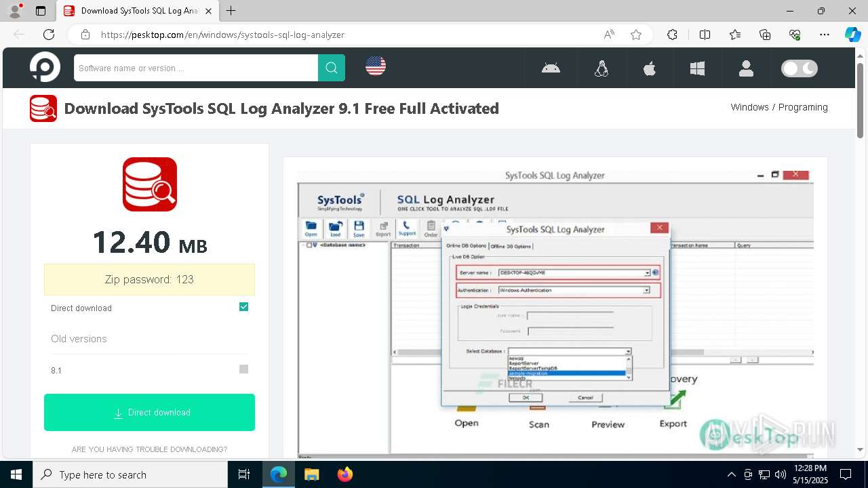
Task: Open Edge Settings and more menu
Action: [825, 35]
